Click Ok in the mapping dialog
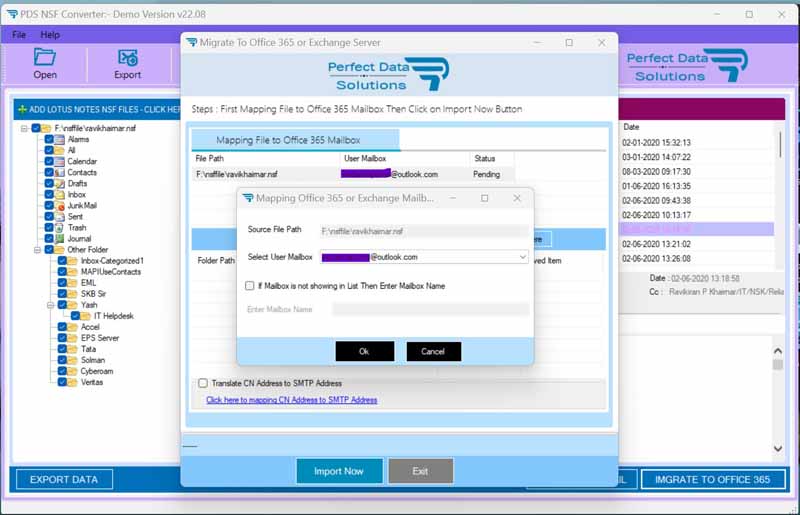Viewport: 800px width, 515px height. (364, 351)
